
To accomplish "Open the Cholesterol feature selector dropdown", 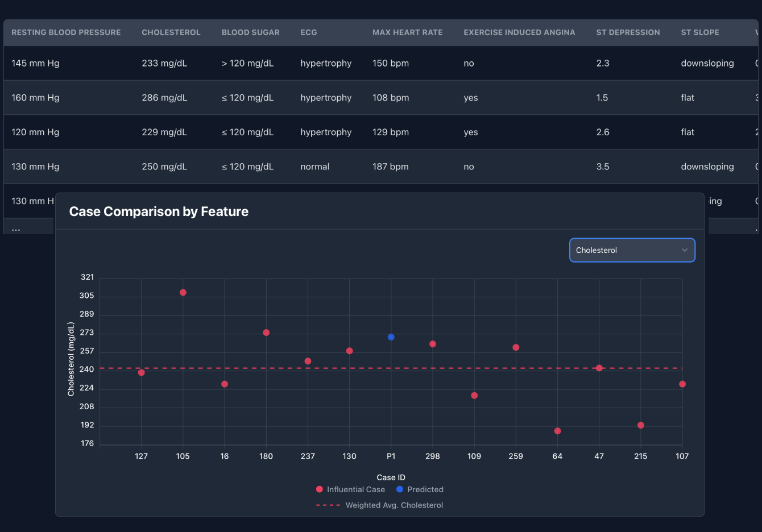I will click(632, 250).
